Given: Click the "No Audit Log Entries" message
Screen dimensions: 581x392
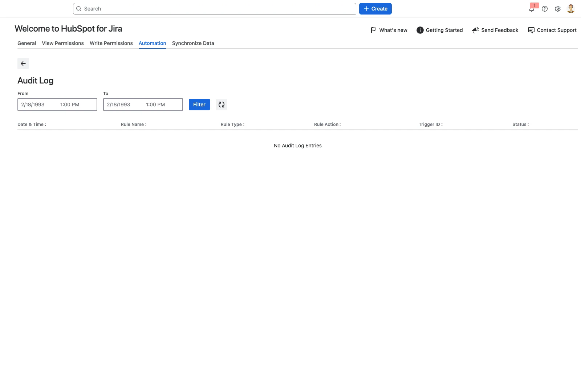Looking at the screenshot, I should click(x=298, y=146).
